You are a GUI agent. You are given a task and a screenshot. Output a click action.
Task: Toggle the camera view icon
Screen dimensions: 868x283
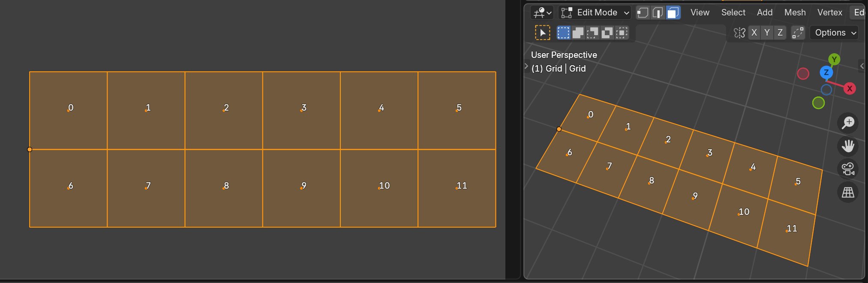848,169
